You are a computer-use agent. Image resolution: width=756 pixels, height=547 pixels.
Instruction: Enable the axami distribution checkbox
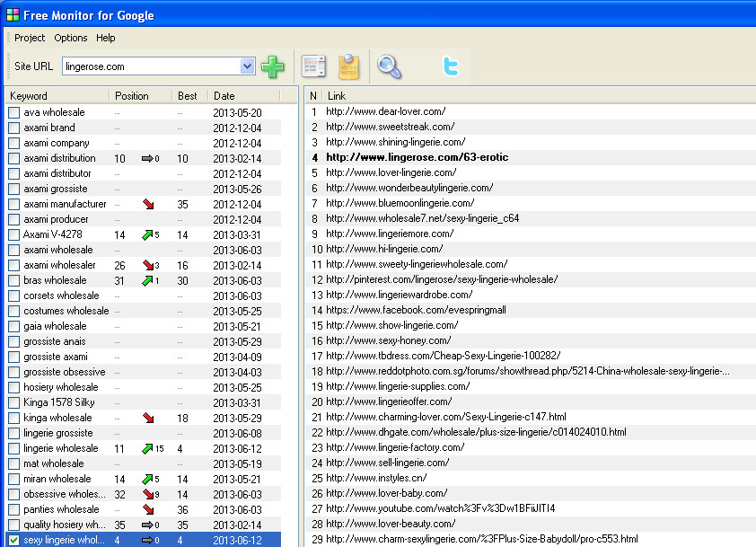(14, 158)
